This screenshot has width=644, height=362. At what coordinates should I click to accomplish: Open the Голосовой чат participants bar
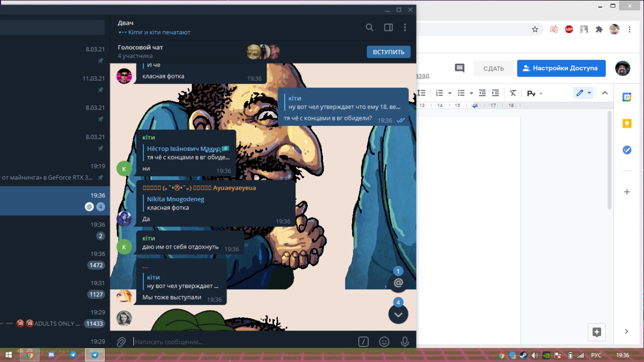click(263, 51)
